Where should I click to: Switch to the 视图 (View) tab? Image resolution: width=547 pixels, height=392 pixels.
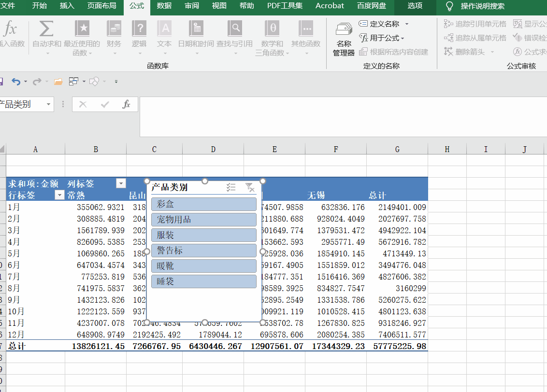219,6
